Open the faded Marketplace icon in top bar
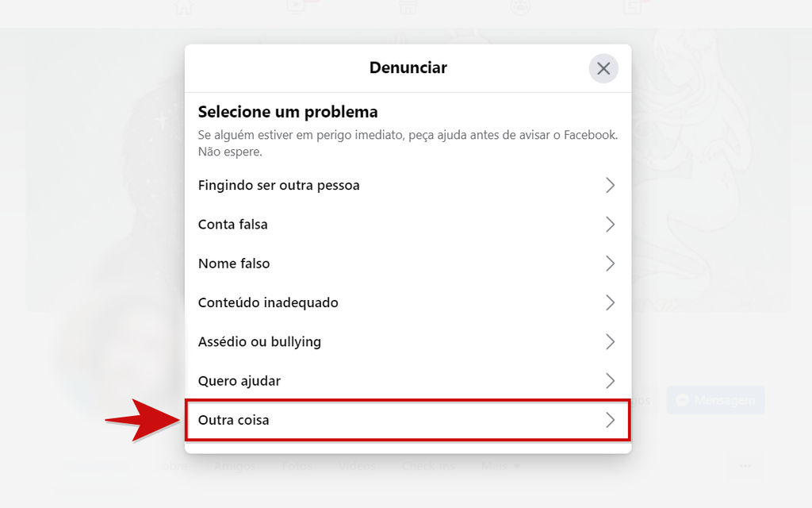 [x=408, y=6]
